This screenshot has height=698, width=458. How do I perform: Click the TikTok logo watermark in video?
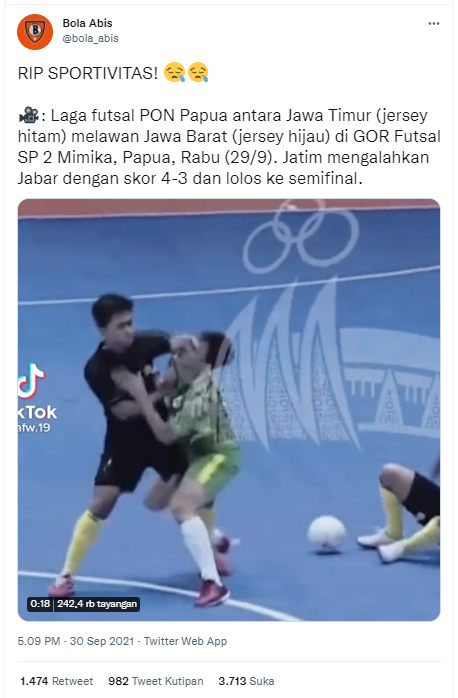pos(31,381)
